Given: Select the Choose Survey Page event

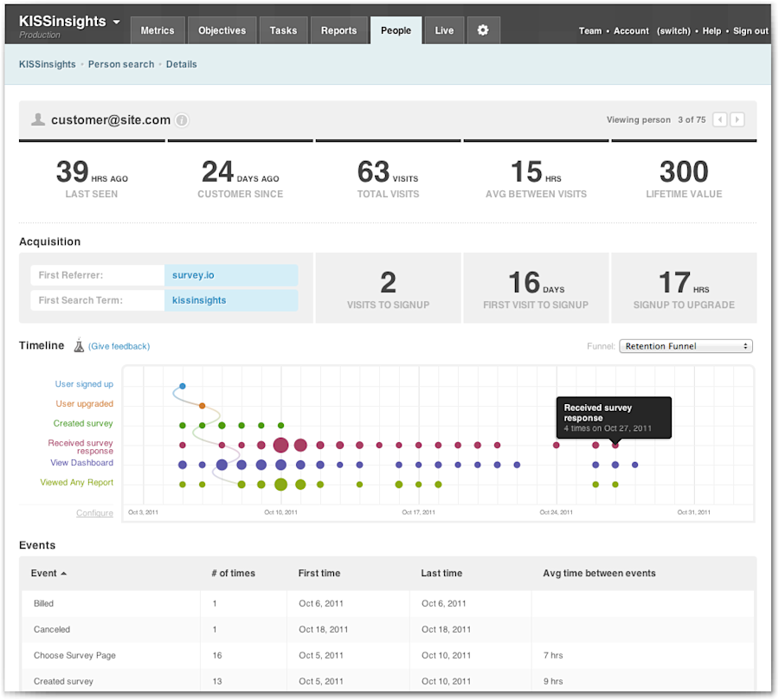Looking at the screenshot, I should click(388, 655).
